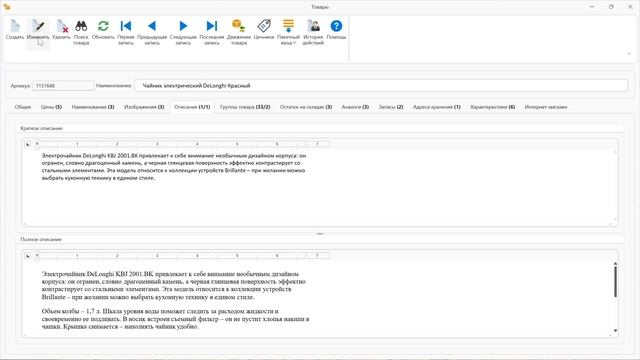Click the Ценники price tag icon
640x360 pixels.
(264, 26)
